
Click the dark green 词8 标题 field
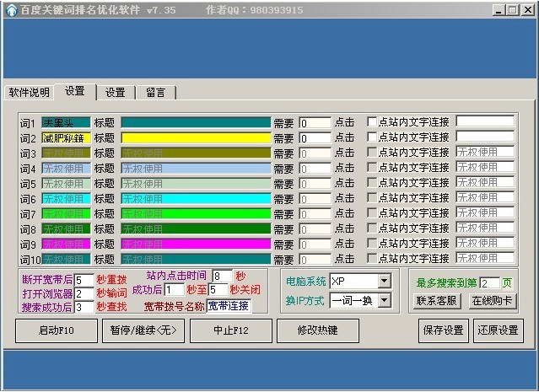196,228
